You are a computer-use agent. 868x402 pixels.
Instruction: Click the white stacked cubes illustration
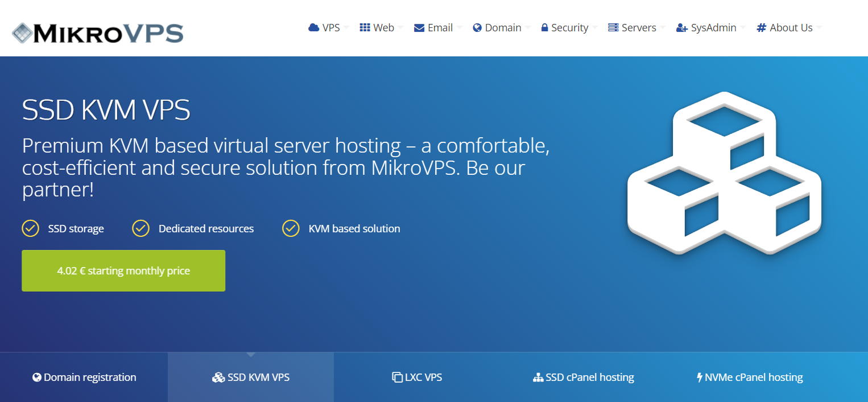coord(724,173)
